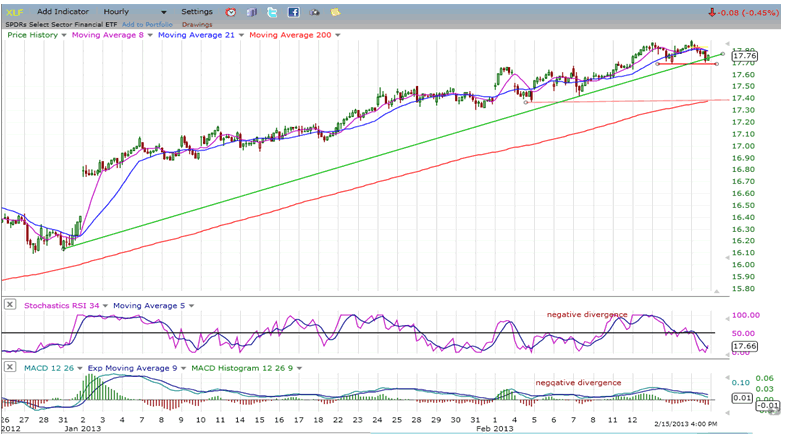Click the XLF ticker symbol field

17,12
